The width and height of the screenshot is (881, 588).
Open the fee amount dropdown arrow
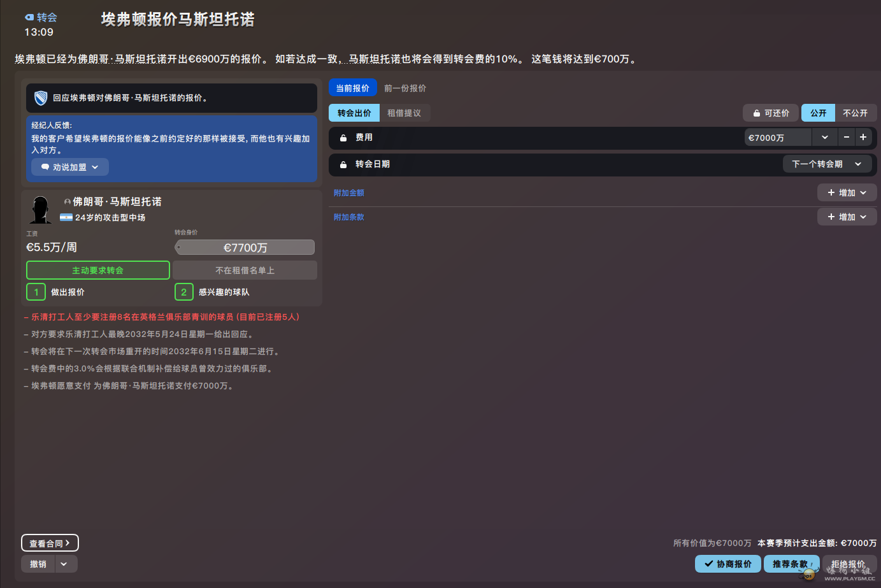coord(824,137)
